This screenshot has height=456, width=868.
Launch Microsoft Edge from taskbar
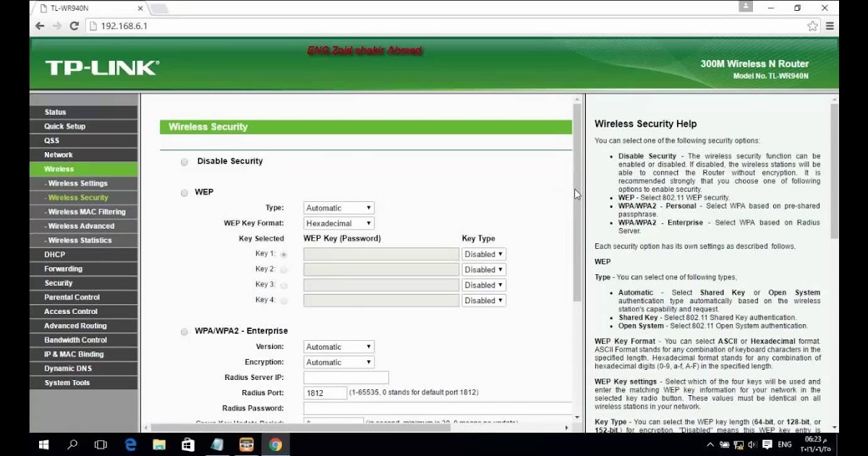click(130, 444)
